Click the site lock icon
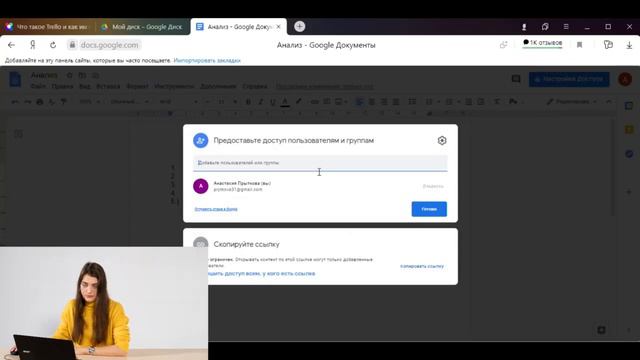The height and width of the screenshot is (360, 640). (x=72, y=45)
